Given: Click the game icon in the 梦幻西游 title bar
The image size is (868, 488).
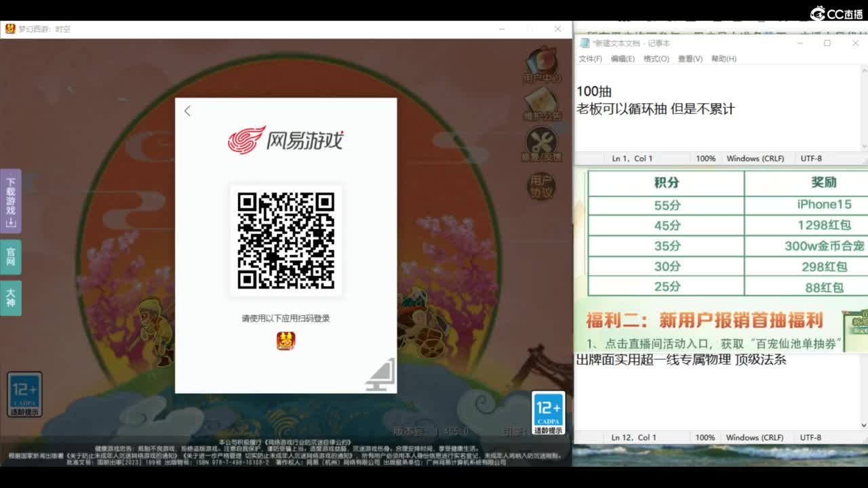Looking at the screenshot, I should 10,29.
